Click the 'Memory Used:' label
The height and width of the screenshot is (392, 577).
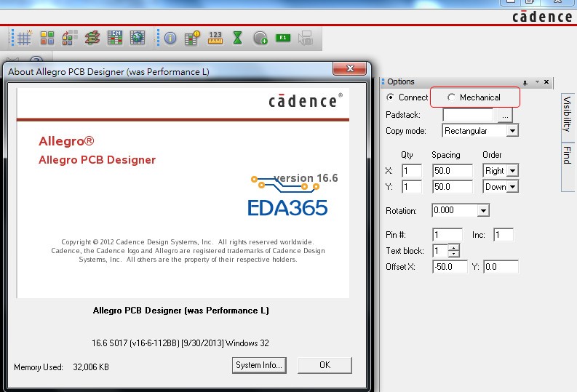[x=39, y=367]
